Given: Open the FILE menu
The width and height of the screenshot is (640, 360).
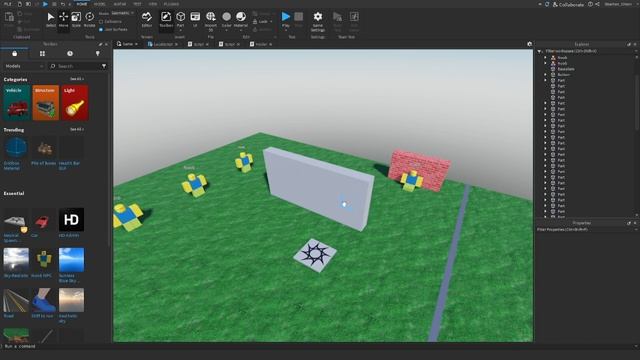Looking at the screenshot, I should [x=7, y=4].
